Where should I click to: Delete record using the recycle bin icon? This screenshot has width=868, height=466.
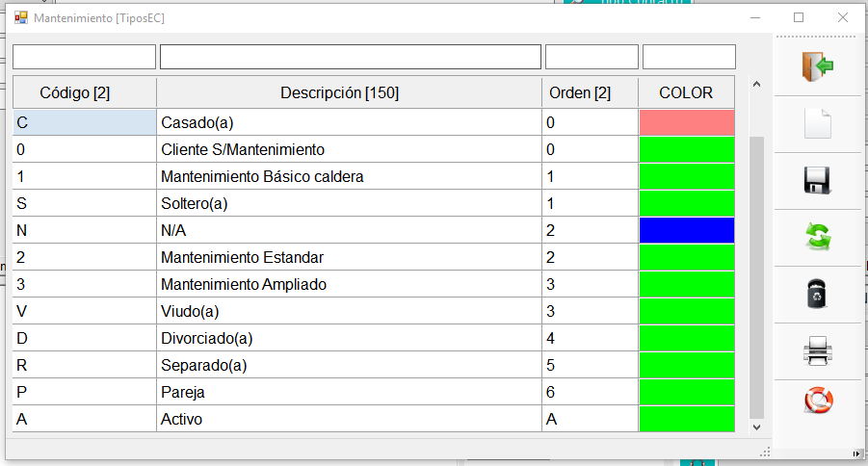tap(817, 294)
